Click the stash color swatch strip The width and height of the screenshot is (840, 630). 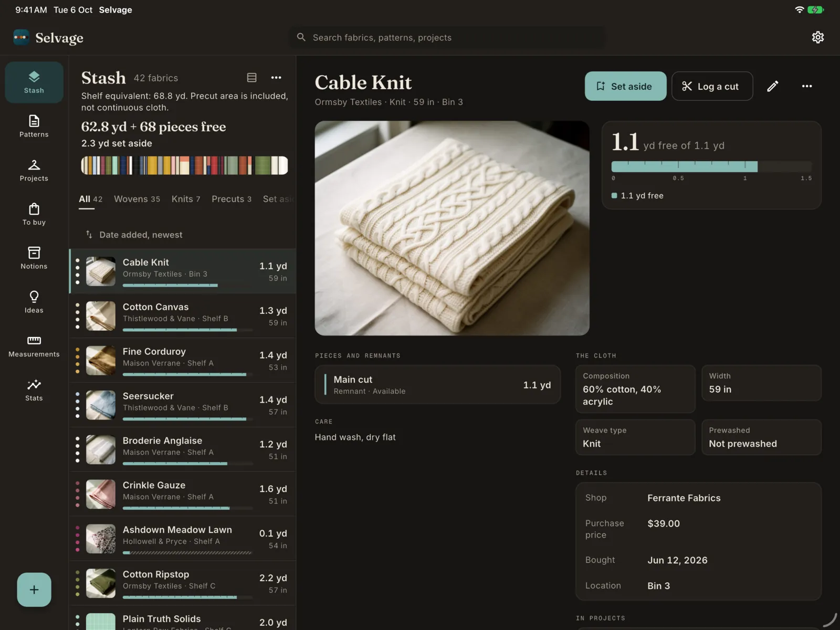pyautogui.click(x=184, y=165)
